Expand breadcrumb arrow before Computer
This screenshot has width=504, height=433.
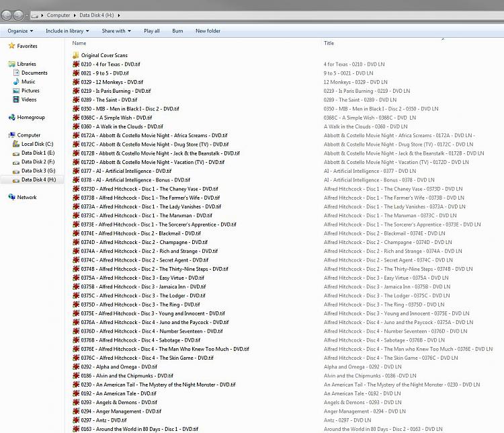click(42, 15)
